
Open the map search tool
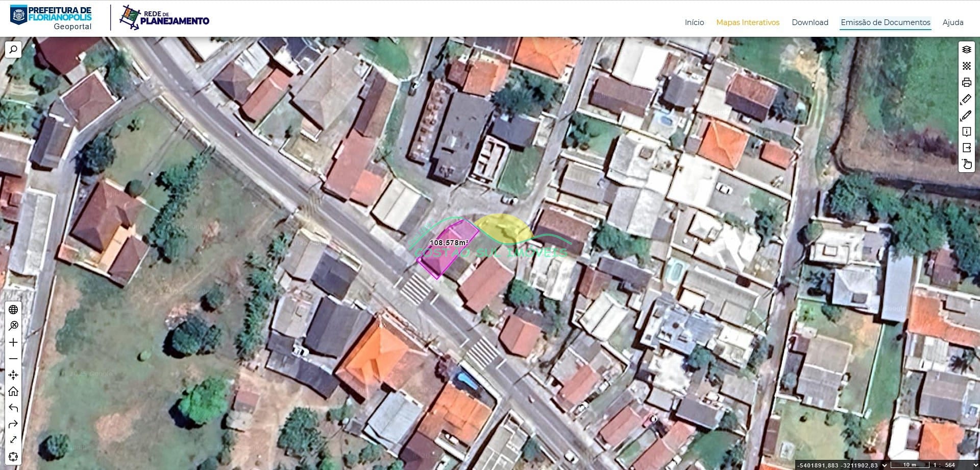coord(13,50)
